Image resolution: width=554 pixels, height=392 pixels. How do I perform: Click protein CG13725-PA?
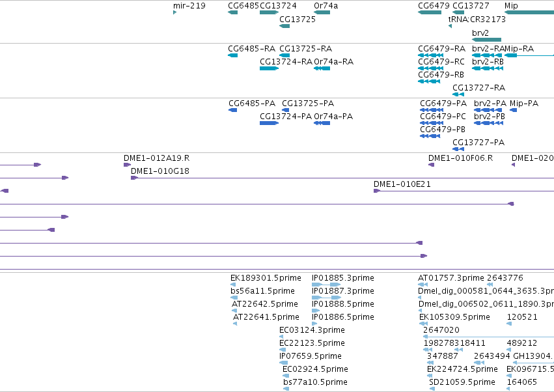(x=308, y=104)
